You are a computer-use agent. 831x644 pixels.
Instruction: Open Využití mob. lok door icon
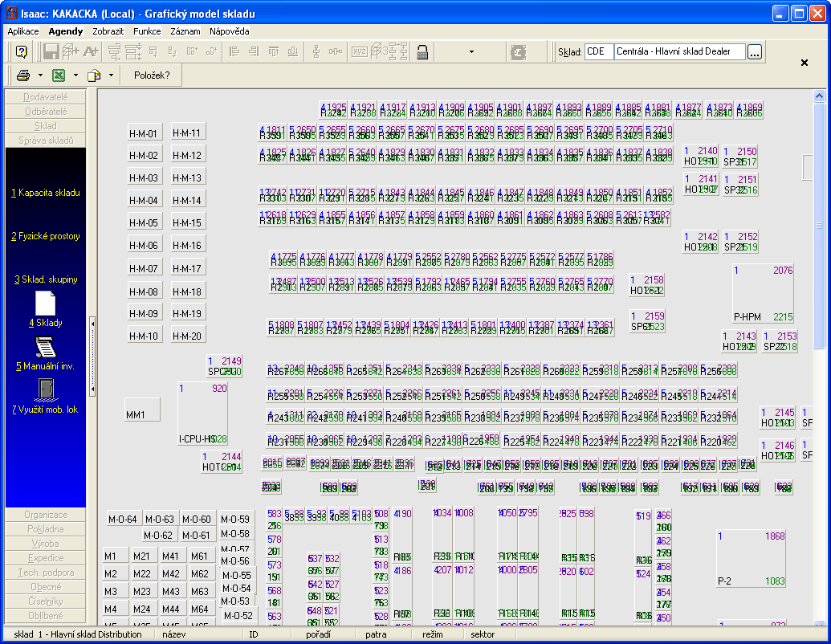pyautogui.click(x=46, y=390)
